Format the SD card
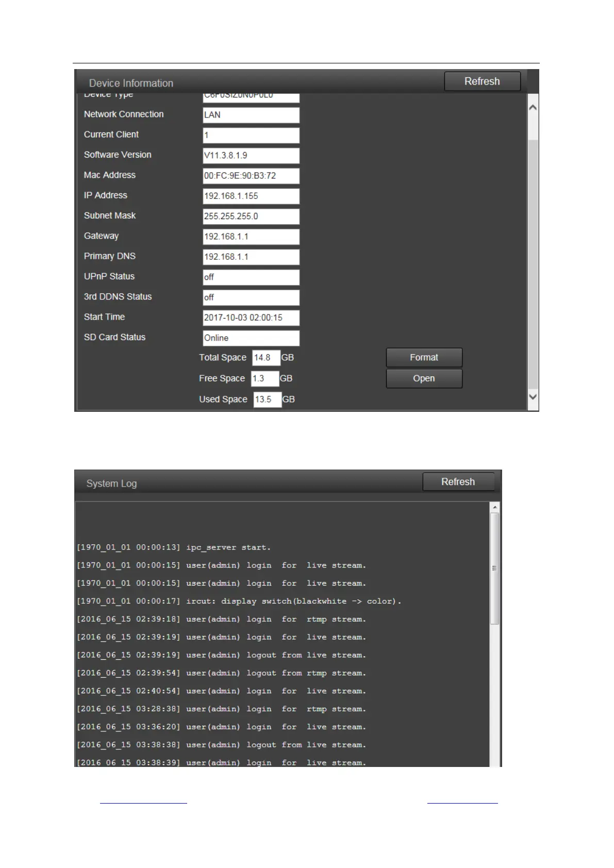This screenshot has width=614, height=868. 424,358
